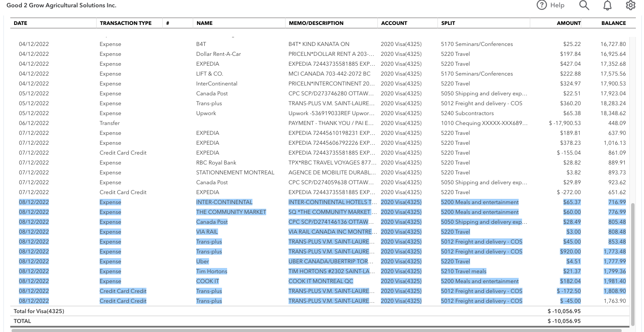The width and height of the screenshot is (644, 332).
Task: Sort by the DATE column header
Action: 21,23
